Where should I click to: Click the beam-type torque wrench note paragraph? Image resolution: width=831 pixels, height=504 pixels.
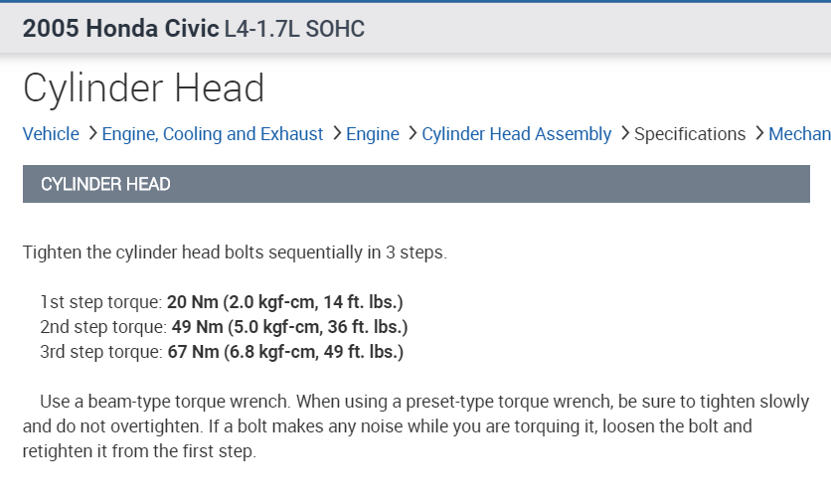tap(415, 426)
